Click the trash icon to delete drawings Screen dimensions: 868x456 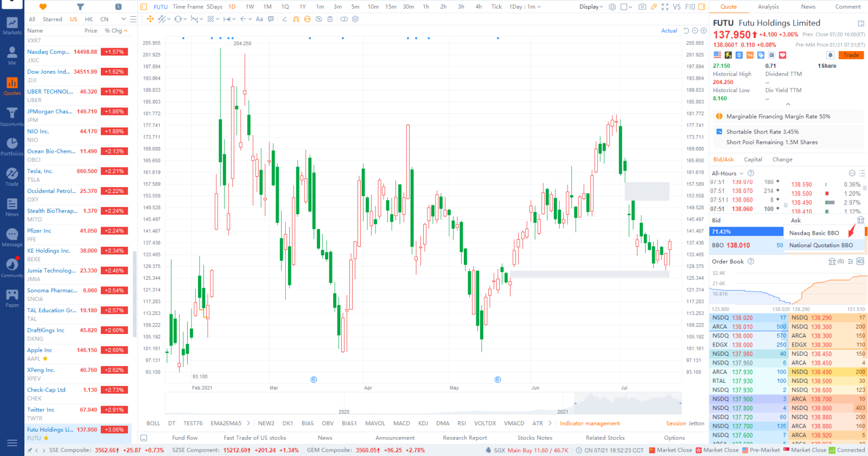(330, 19)
